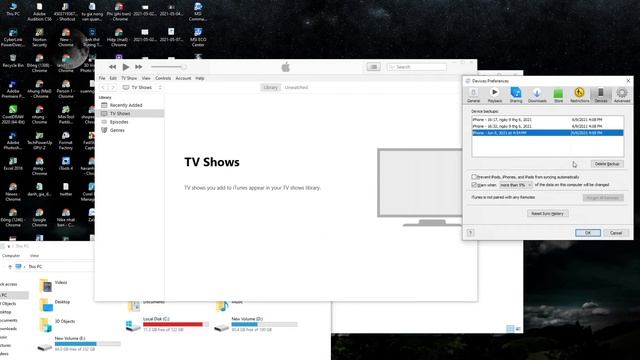The image size is (640, 360).
Task: Open CyberLink PowerDirector desktop icon
Action: coord(13,37)
